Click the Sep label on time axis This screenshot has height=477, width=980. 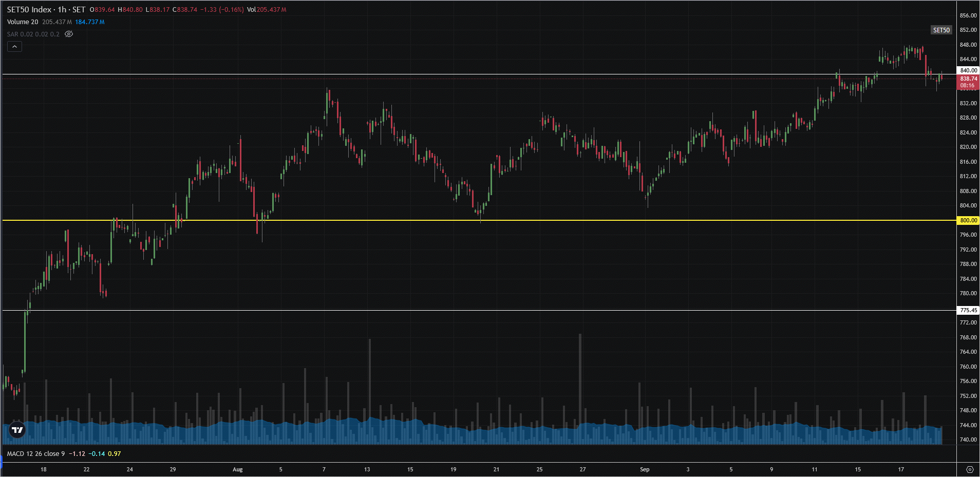tap(645, 469)
